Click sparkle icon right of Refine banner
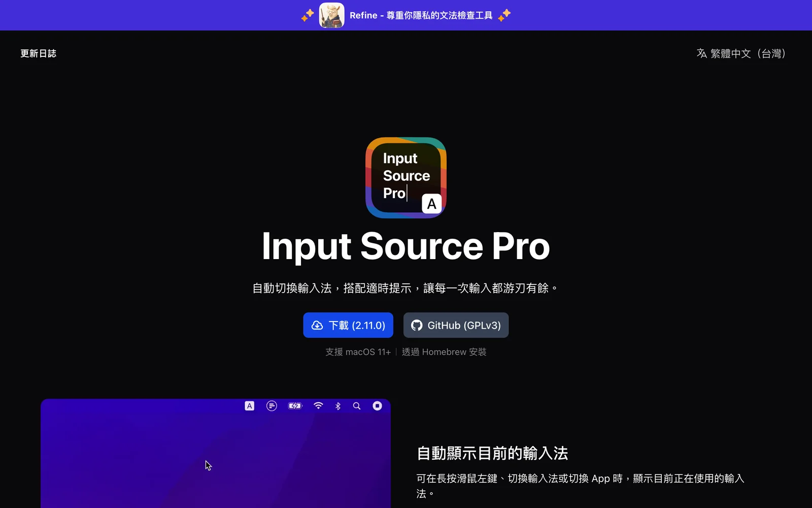This screenshot has width=812, height=508. (504, 15)
